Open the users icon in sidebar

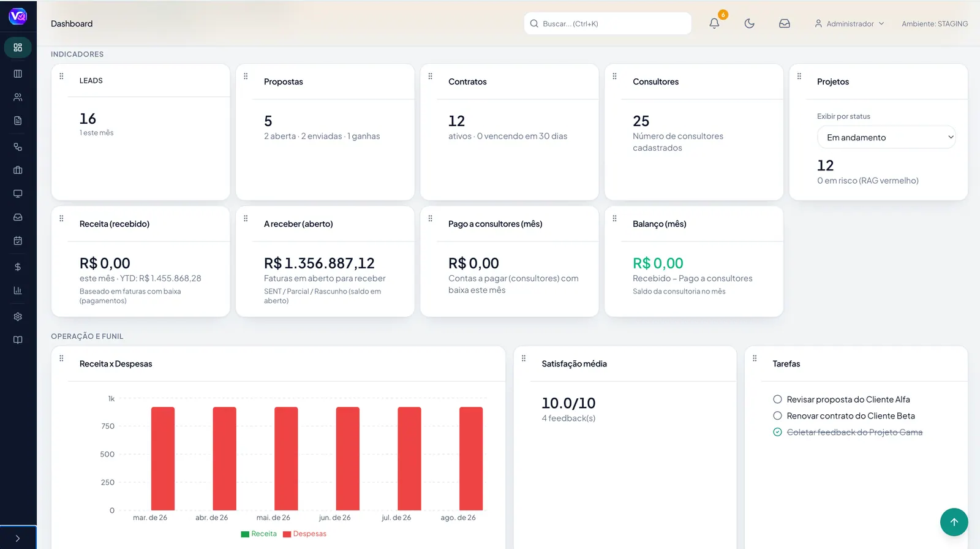pos(18,97)
